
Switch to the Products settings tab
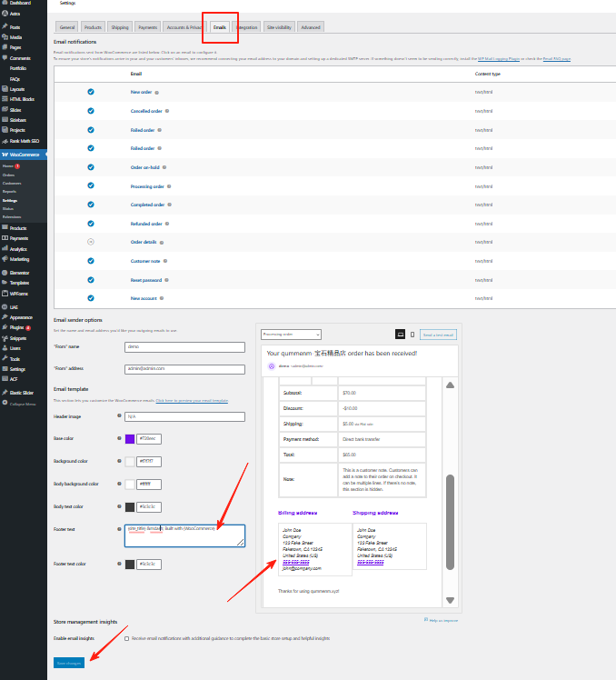pos(93,27)
